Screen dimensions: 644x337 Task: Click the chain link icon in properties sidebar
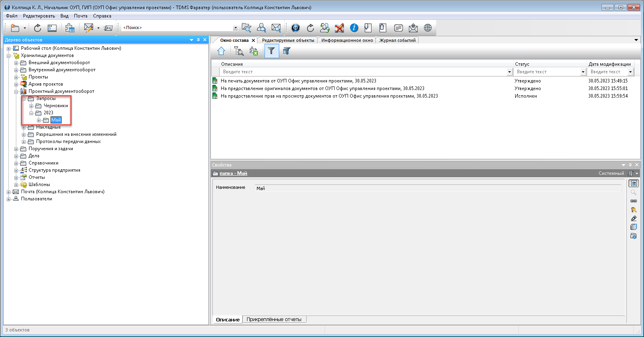coord(634,201)
